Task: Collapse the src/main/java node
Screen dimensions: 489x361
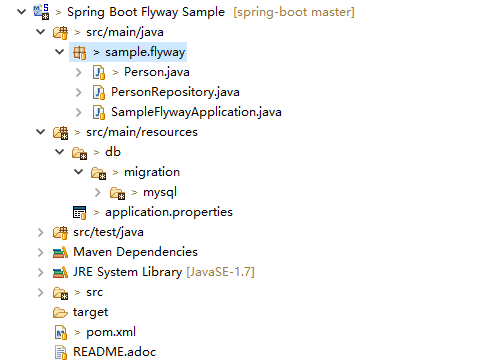Action: pos(41,32)
